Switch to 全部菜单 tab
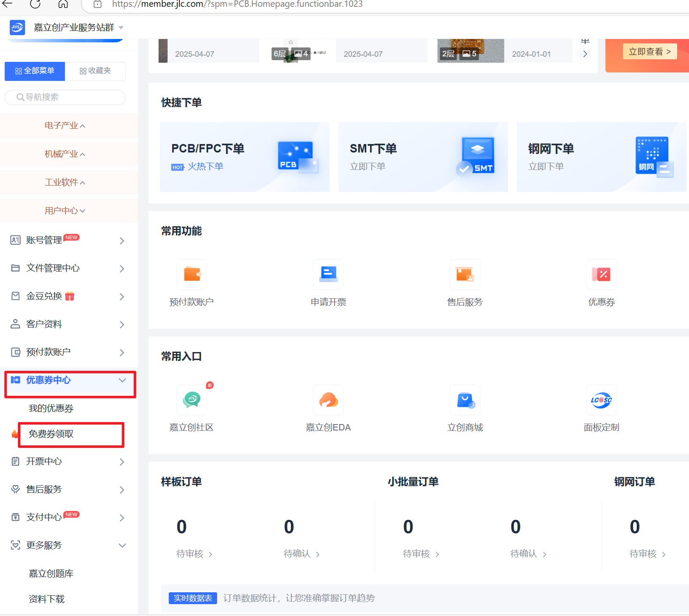Viewport: 689px width, 616px height. click(35, 71)
